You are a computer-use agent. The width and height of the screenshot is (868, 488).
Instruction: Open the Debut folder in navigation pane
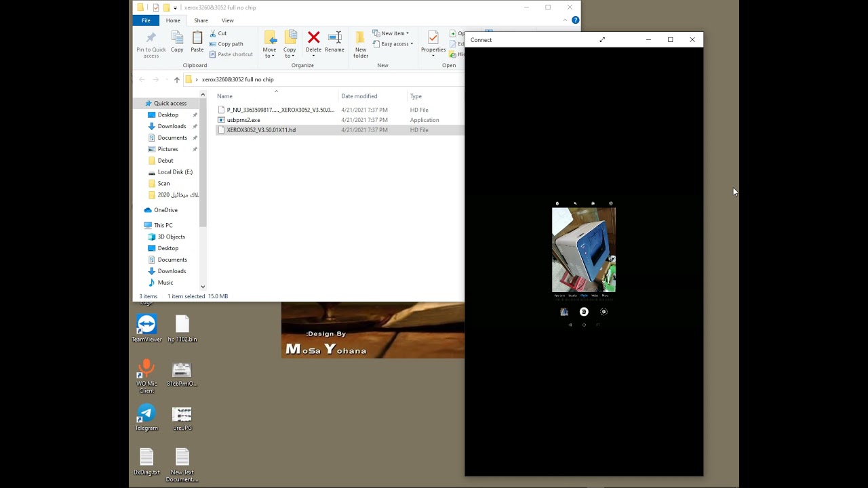click(x=165, y=161)
